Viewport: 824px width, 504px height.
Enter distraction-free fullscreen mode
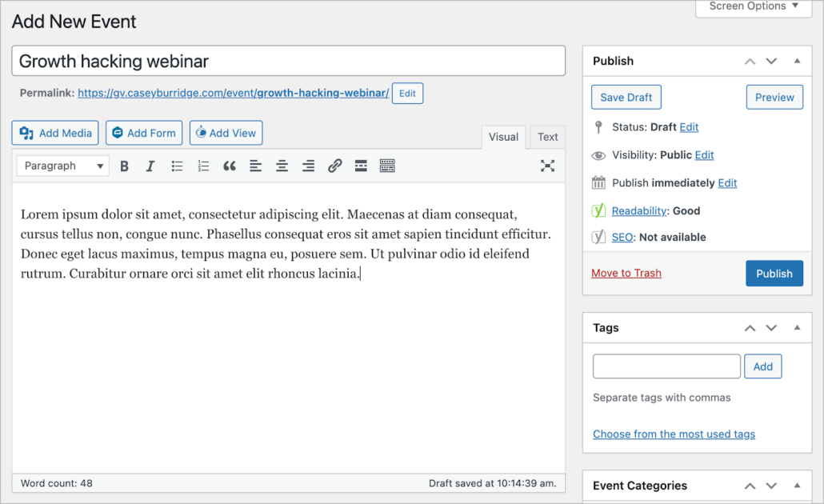547,166
